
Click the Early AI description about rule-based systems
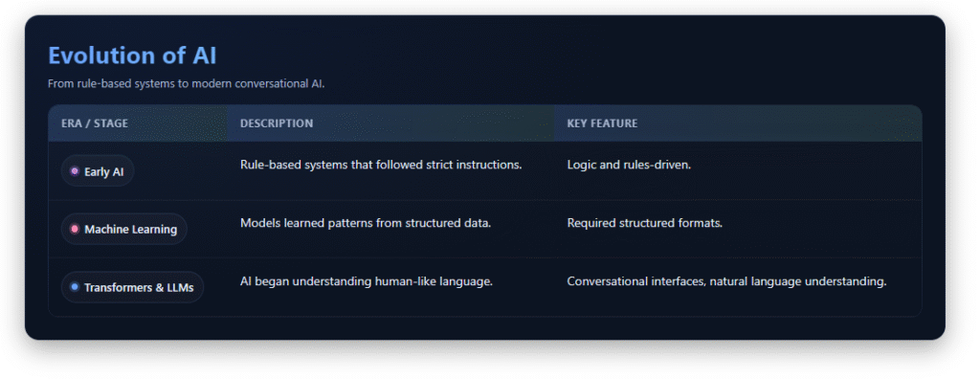(x=381, y=166)
